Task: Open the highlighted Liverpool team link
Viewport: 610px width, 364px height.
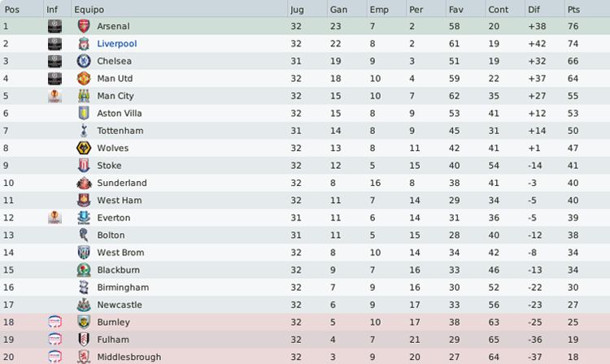Action: (117, 44)
